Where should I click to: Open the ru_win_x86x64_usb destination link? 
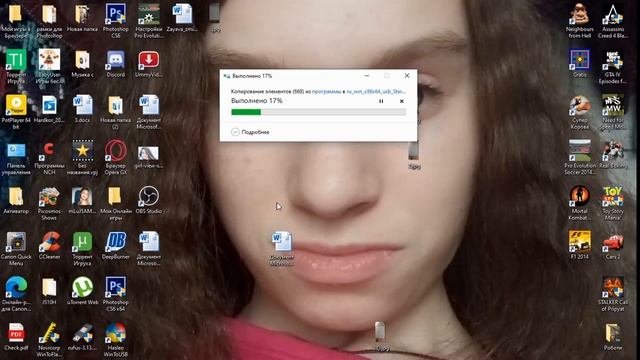click(376, 91)
